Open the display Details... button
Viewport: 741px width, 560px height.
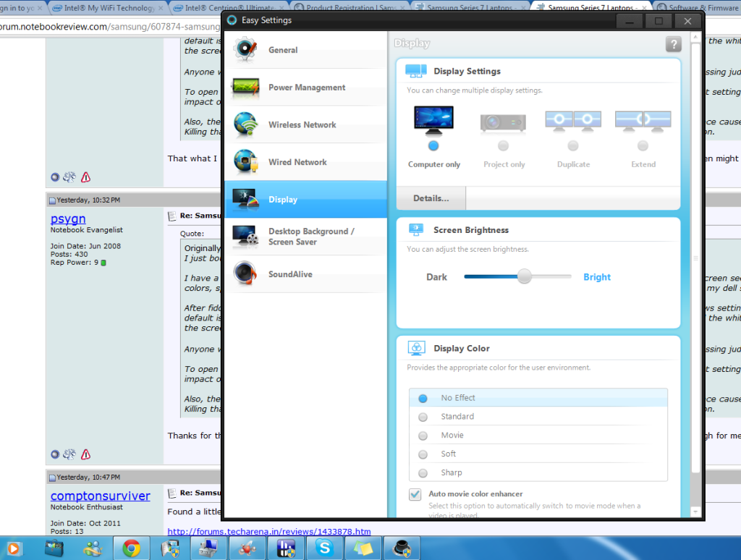pyautogui.click(x=431, y=198)
